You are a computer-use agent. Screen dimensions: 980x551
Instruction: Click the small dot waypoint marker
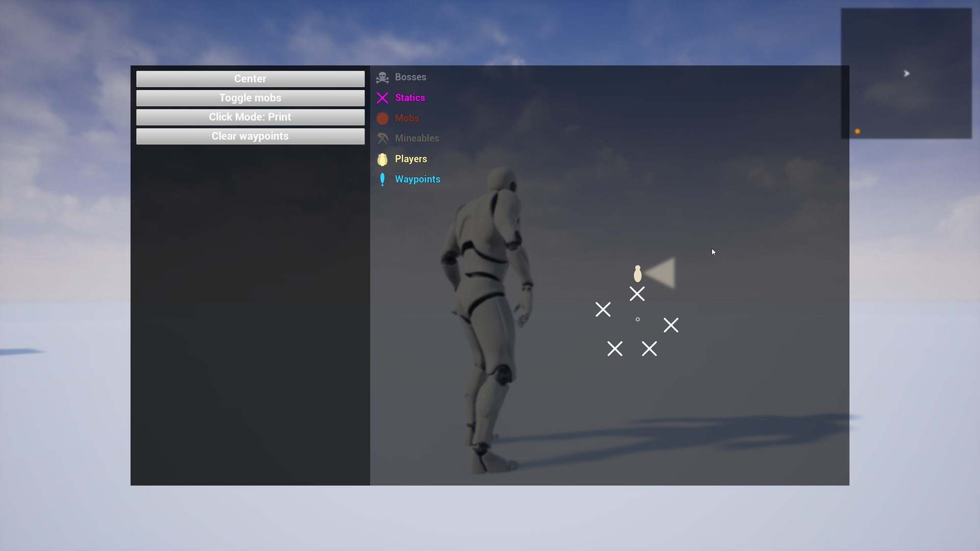coord(638,319)
